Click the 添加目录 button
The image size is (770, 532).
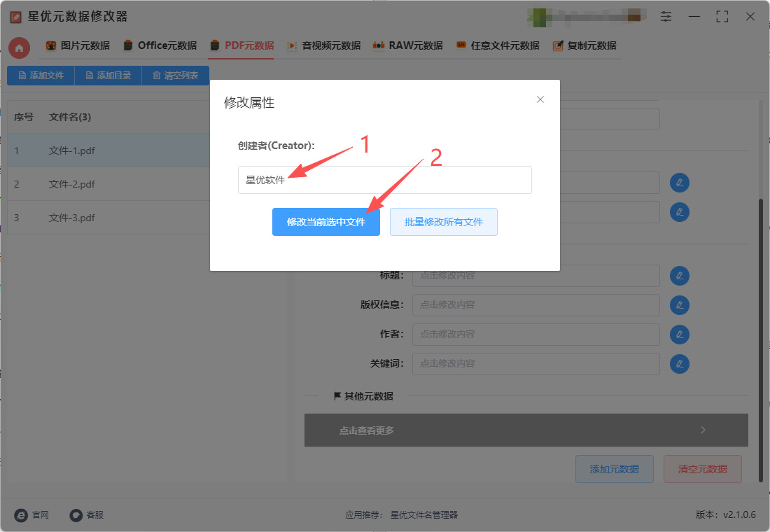(108, 76)
